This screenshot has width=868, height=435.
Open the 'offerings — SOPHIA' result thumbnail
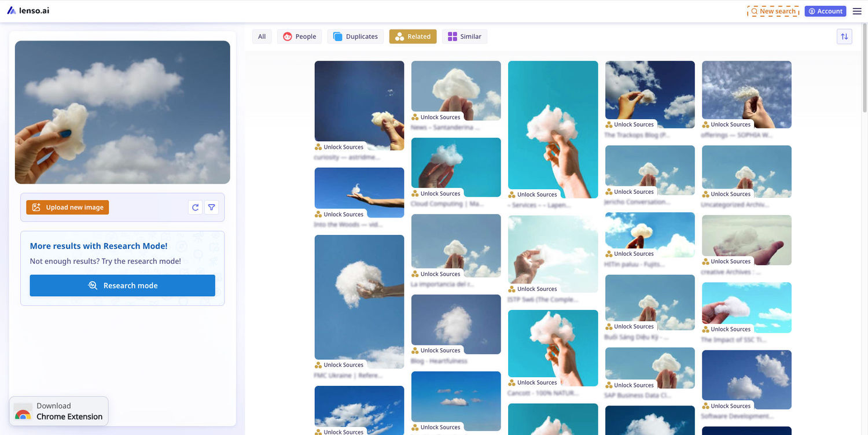click(x=746, y=94)
